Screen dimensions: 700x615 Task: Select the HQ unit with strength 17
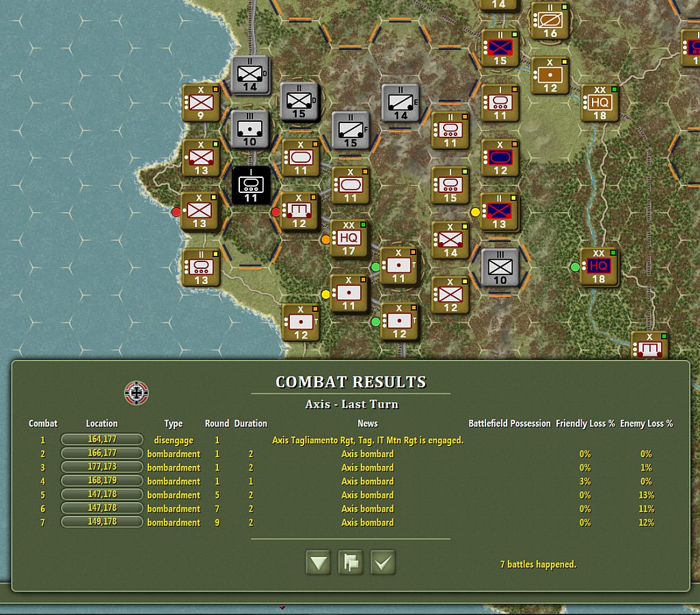349,239
